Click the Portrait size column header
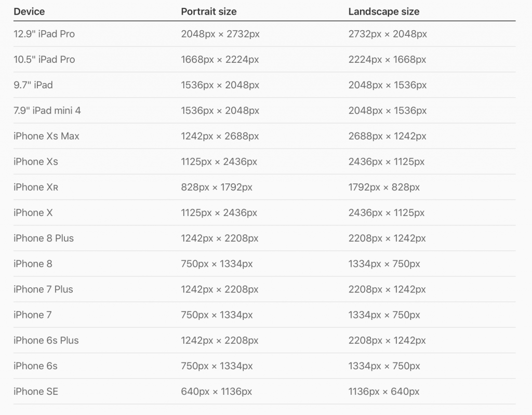The image size is (532, 415). pos(209,11)
